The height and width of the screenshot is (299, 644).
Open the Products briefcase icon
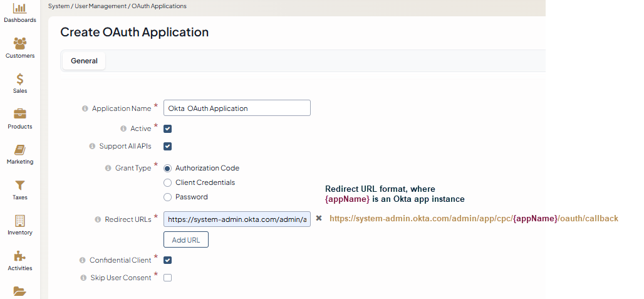tap(20, 115)
